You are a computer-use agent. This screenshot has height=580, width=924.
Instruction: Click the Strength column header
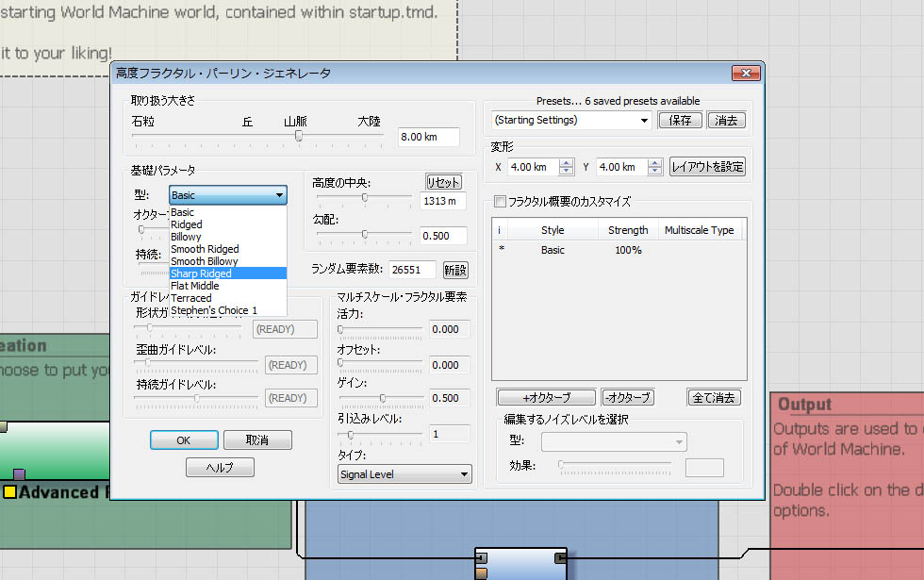click(628, 230)
